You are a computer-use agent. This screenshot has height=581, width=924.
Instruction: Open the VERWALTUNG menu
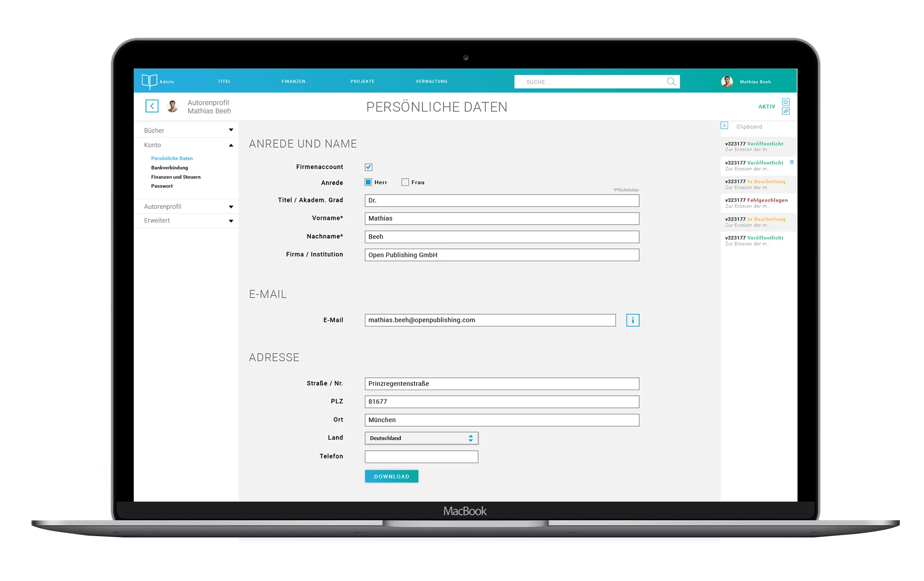[432, 82]
